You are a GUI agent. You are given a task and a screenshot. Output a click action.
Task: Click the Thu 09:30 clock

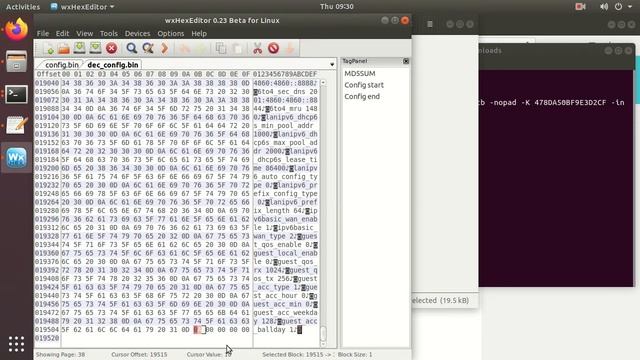[x=337, y=7]
